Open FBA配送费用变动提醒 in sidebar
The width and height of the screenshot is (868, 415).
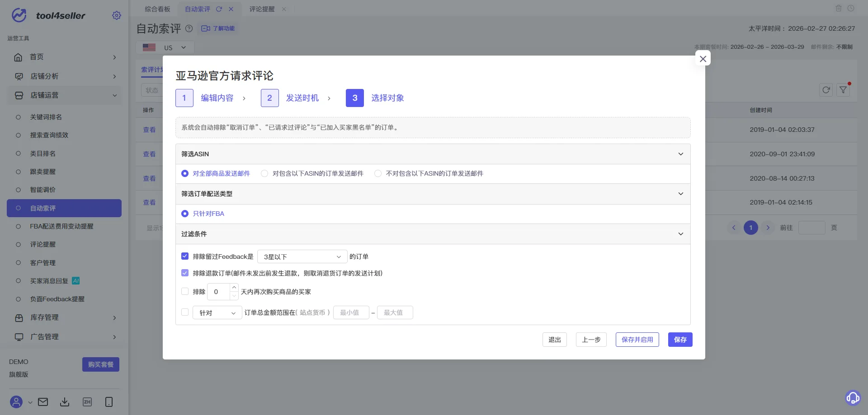coord(61,226)
